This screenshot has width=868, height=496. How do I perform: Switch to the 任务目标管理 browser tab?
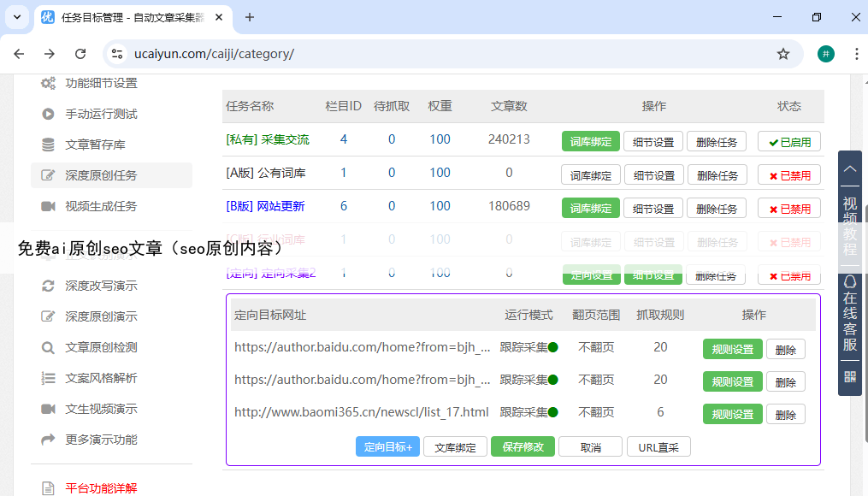click(128, 17)
